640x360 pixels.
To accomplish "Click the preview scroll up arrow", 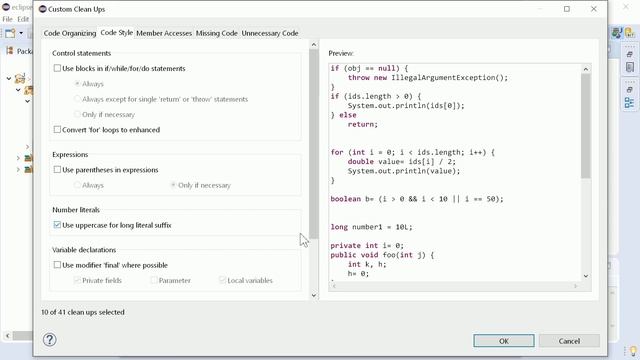I will 586,69.
